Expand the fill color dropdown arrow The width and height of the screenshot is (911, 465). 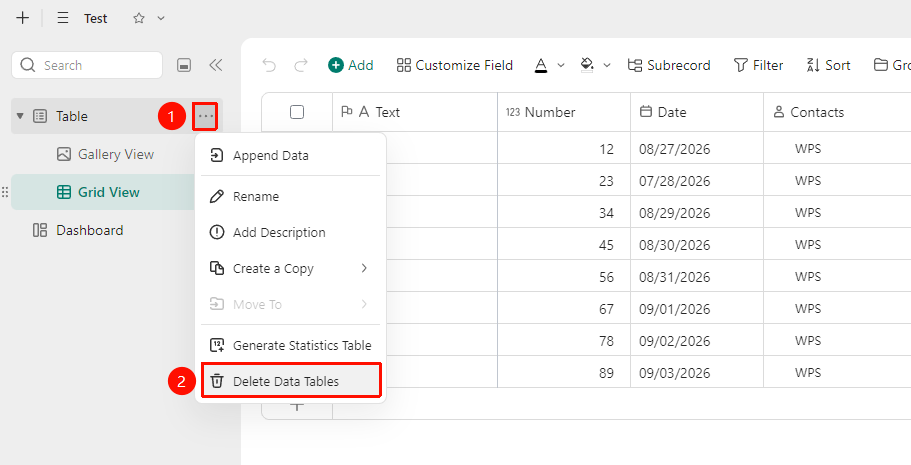pyautogui.click(x=607, y=65)
